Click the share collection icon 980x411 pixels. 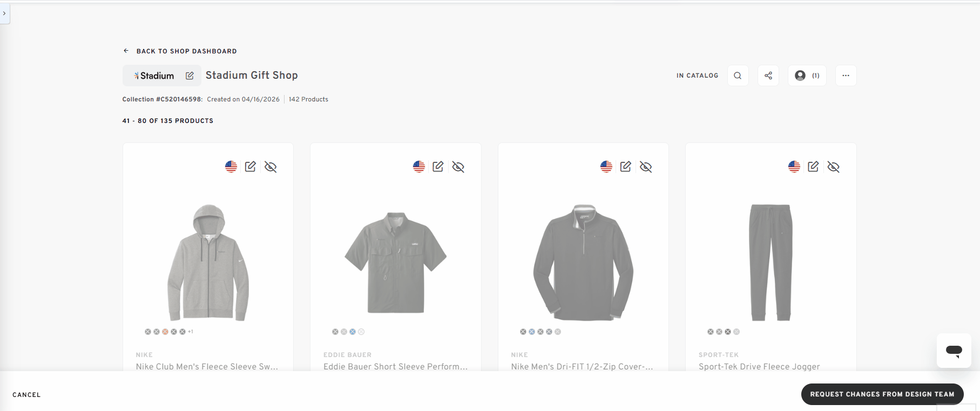[x=768, y=76]
